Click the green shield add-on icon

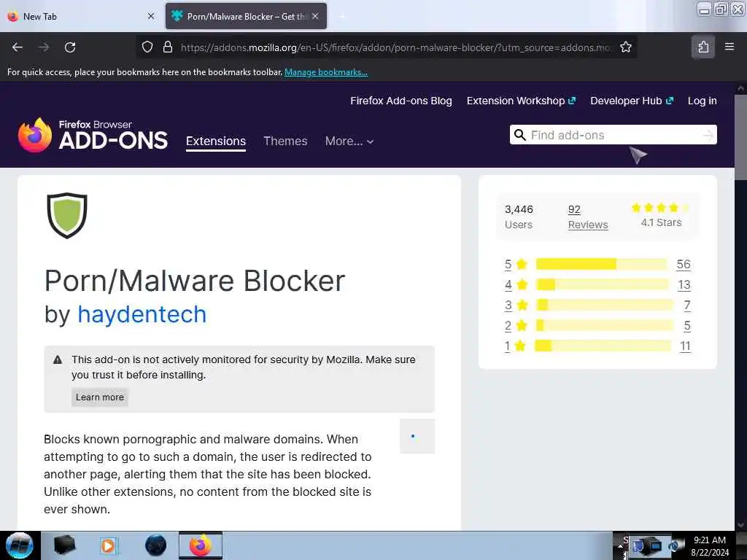click(67, 216)
